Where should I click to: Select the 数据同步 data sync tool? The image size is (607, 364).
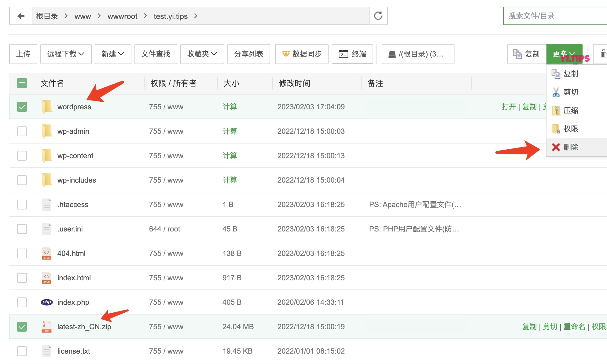point(301,54)
